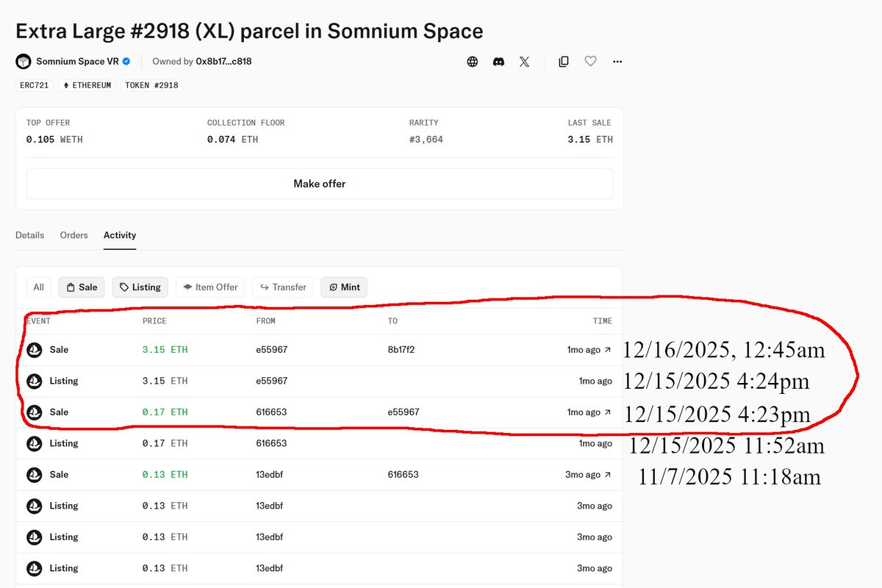Open owner address 0x8b17...c818

(223, 62)
